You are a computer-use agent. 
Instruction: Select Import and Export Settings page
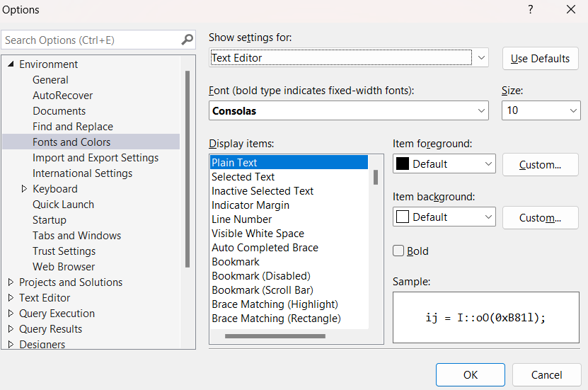(x=96, y=158)
